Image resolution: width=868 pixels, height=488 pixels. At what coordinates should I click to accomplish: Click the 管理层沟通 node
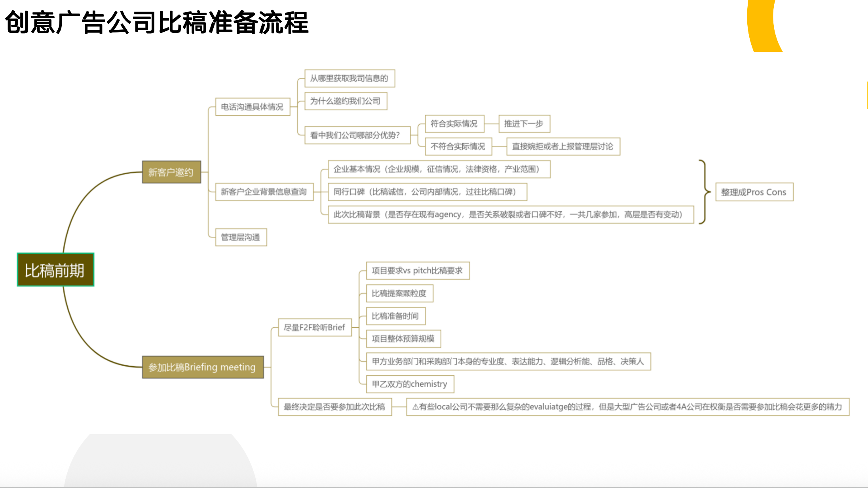[241, 237]
